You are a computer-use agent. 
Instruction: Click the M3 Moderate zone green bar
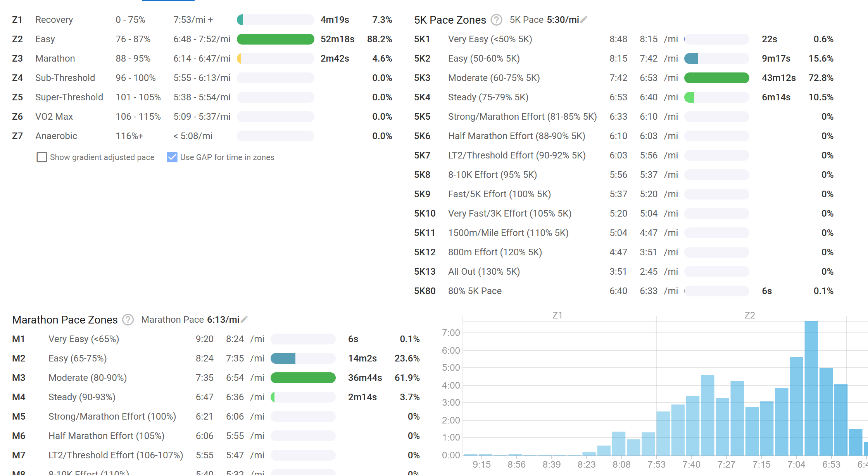[x=303, y=378]
